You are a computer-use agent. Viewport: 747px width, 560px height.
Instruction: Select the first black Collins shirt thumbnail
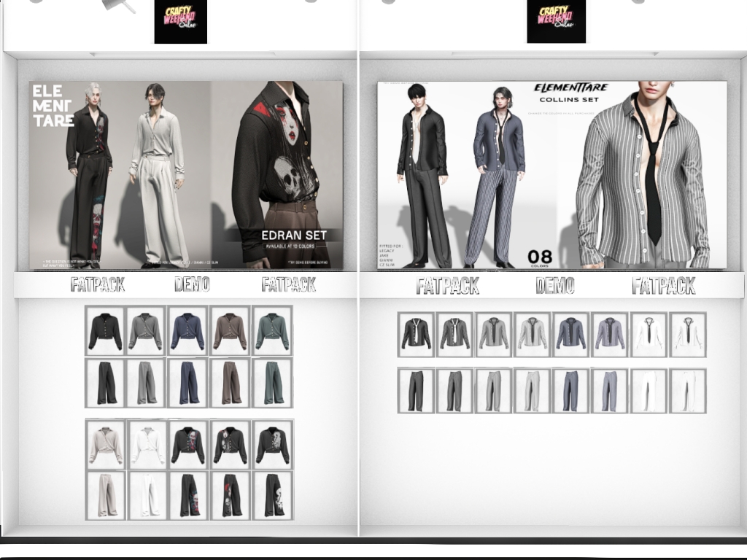coord(416,334)
